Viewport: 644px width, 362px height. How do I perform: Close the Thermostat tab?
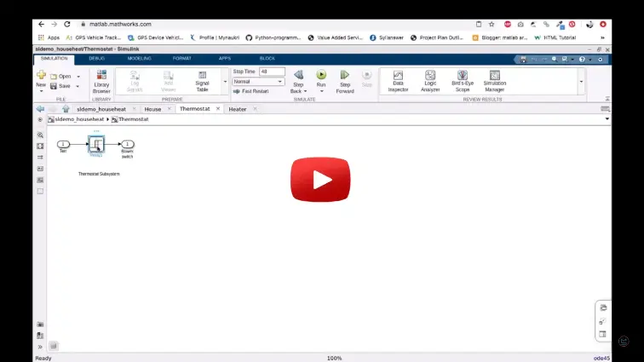coord(217,109)
